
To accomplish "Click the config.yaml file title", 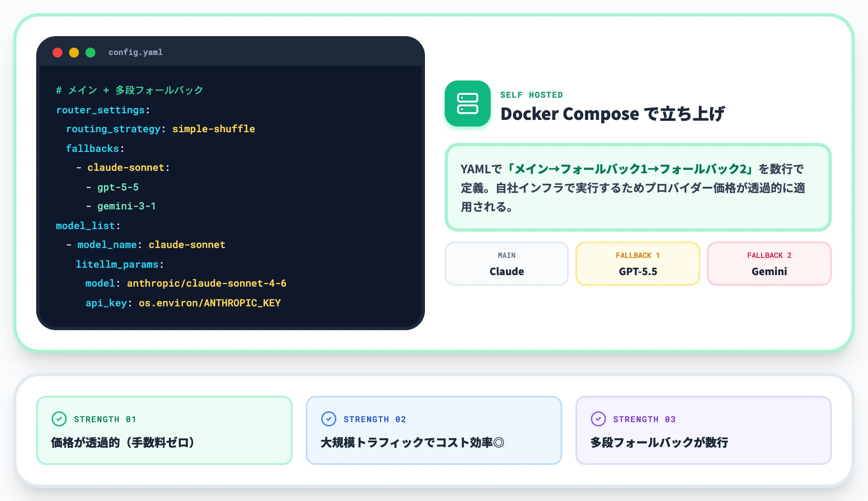I will click(136, 52).
